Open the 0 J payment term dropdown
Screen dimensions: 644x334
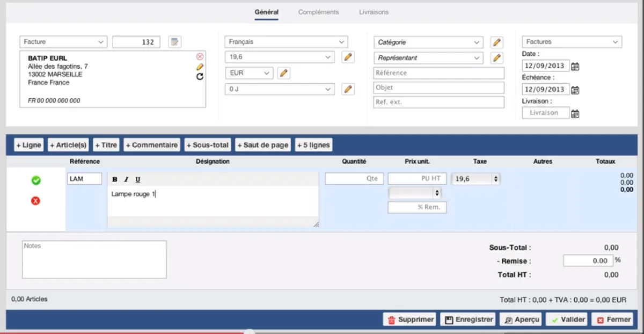pos(280,89)
